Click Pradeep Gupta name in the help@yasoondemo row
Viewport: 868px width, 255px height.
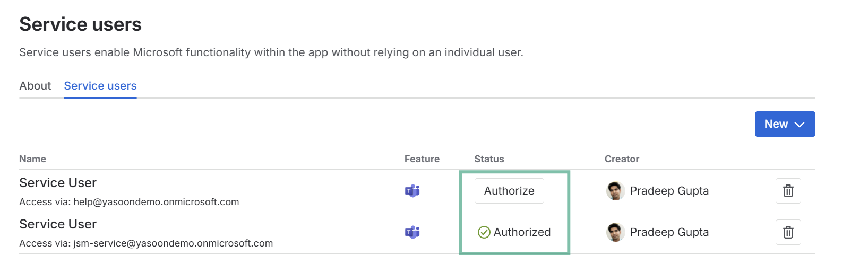point(669,191)
